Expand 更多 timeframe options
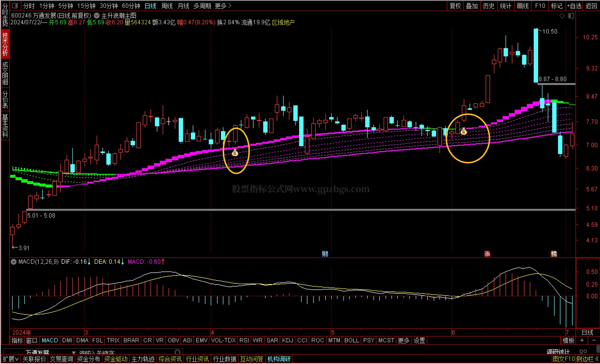600x364 pixels. [x=223, y=6]
